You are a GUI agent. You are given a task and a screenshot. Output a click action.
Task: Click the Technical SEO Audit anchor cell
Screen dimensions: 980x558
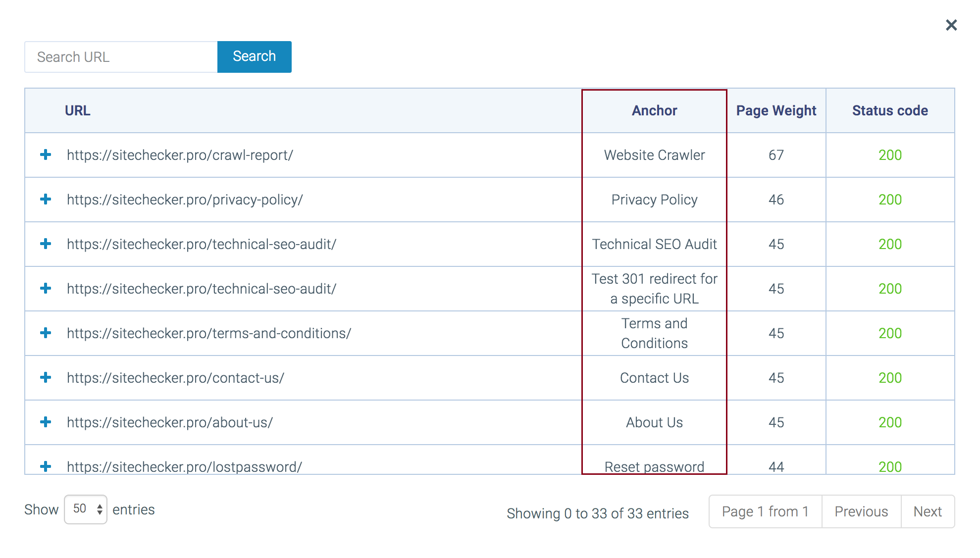[x=654, y=244]
